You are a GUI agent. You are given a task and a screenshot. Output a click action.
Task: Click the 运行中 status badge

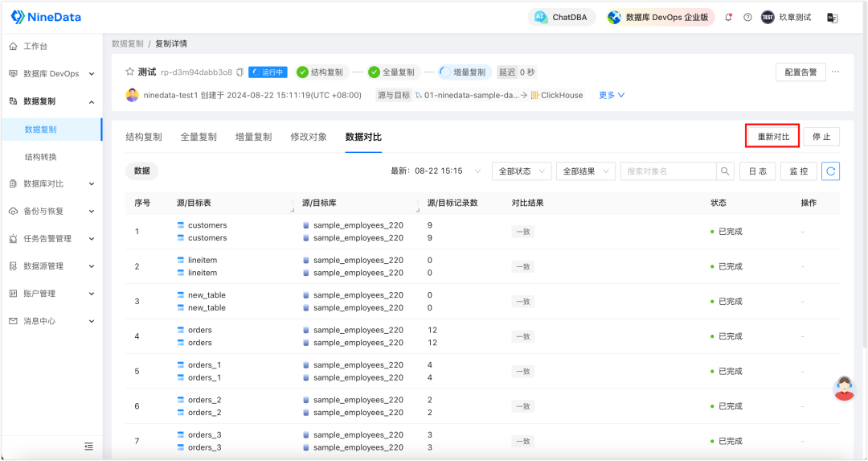tap(268, 72)
